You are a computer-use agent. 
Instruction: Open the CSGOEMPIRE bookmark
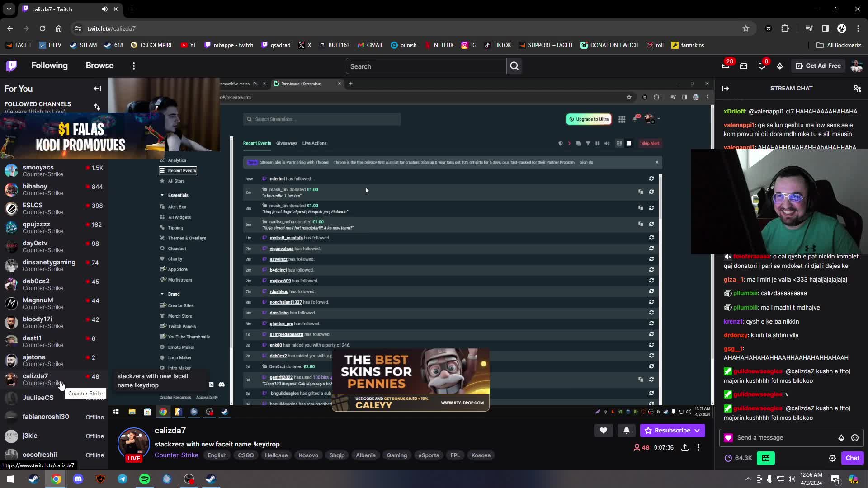click(152, 45)
